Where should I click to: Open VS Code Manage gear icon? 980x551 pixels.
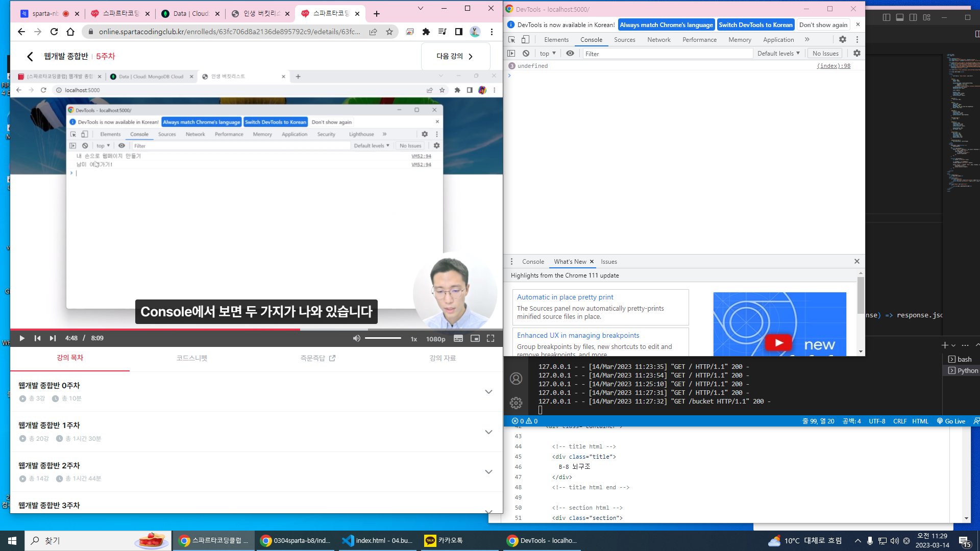pyautogui.click(x=516, y=403)
